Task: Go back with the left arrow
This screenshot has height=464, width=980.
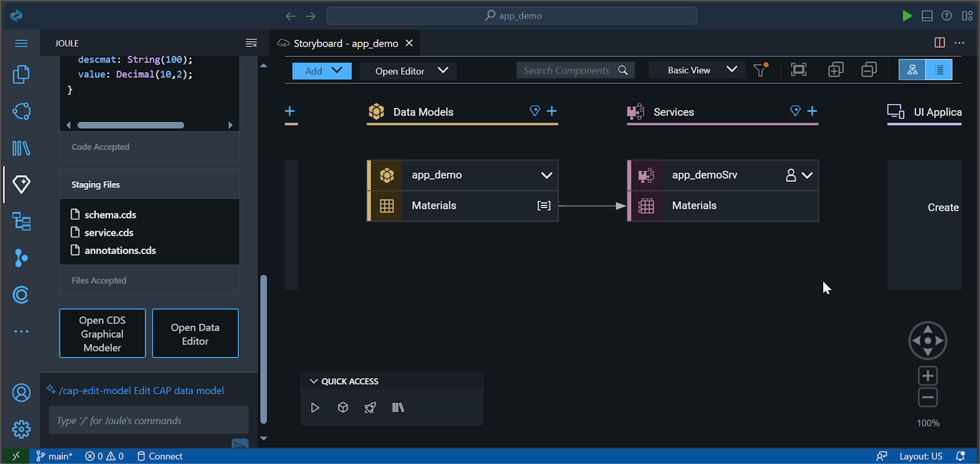Action: pos(290,16)
